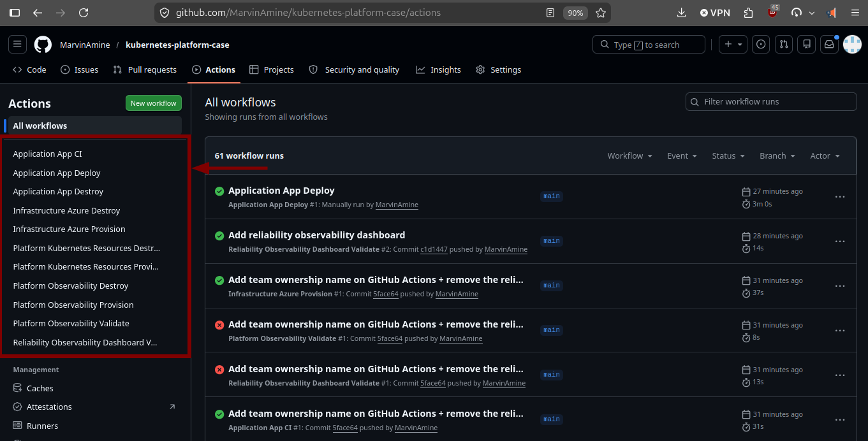Image resolution: width=868 pixels, height=441 pixels.
Task: Bookmark this page with the star
Action: tap(600, 13)
